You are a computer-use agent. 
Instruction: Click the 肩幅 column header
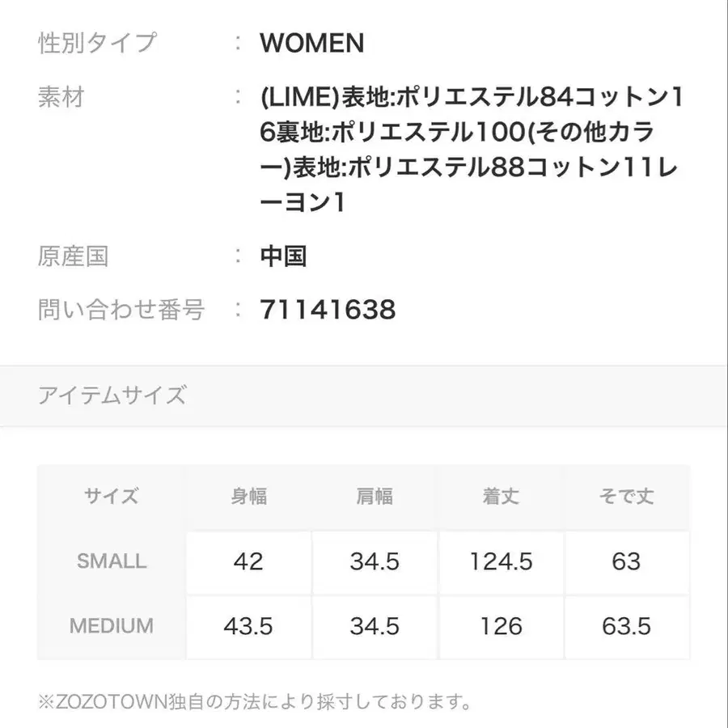(x=375, y=497)
